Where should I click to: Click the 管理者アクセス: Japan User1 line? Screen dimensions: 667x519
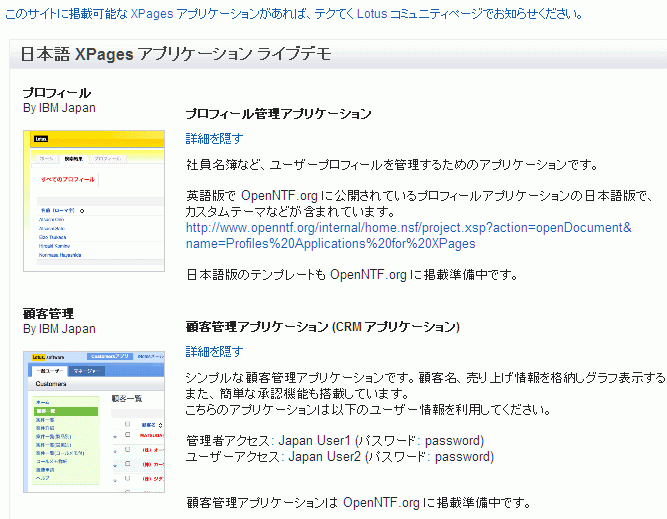click(335, 441)
